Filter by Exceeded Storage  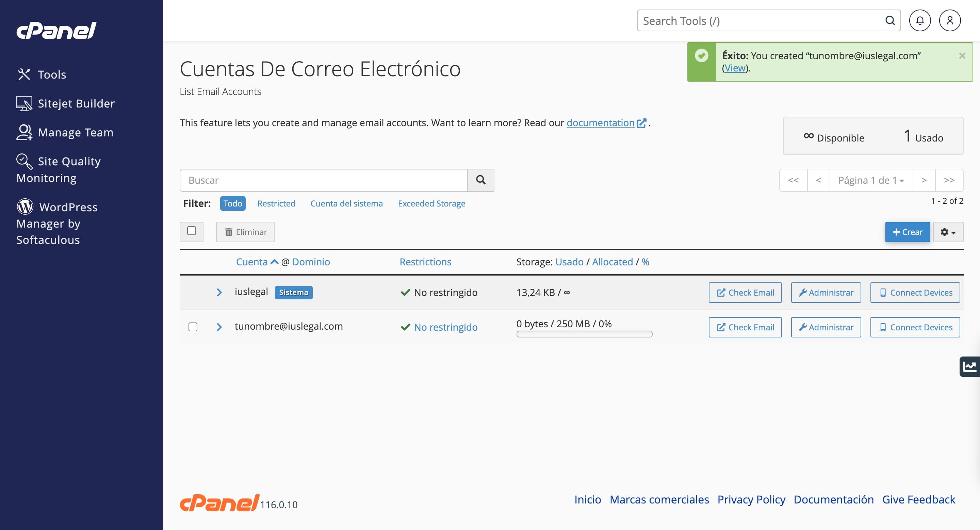[431, 203]
